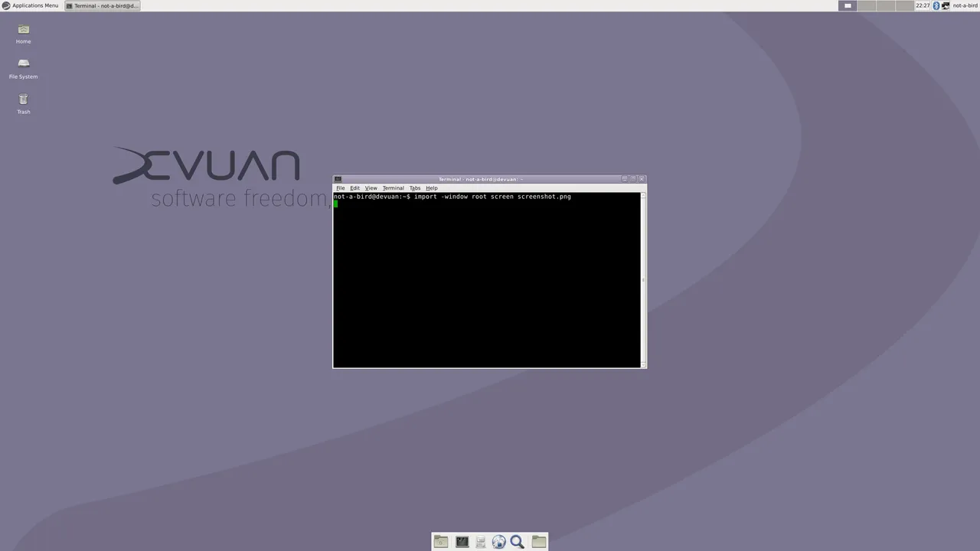Open the Help menu in Terminal
Viewport: 980px width, 551px height.
pos(432,188)
